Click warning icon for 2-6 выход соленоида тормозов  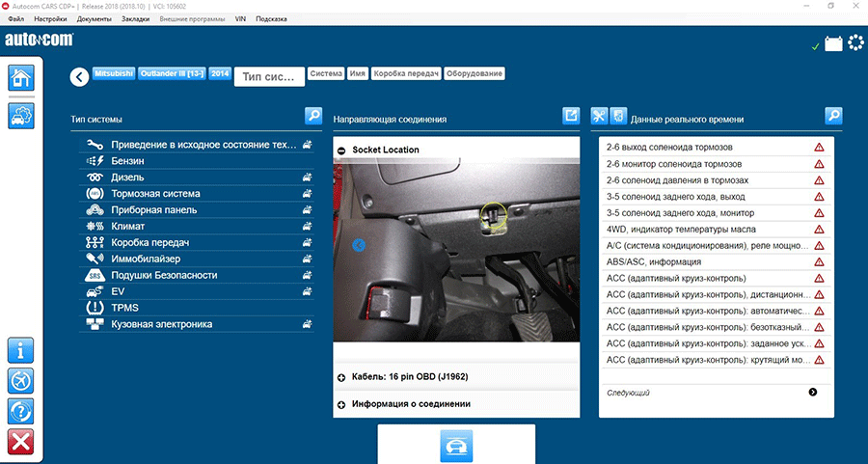click(x=819, y=148)
